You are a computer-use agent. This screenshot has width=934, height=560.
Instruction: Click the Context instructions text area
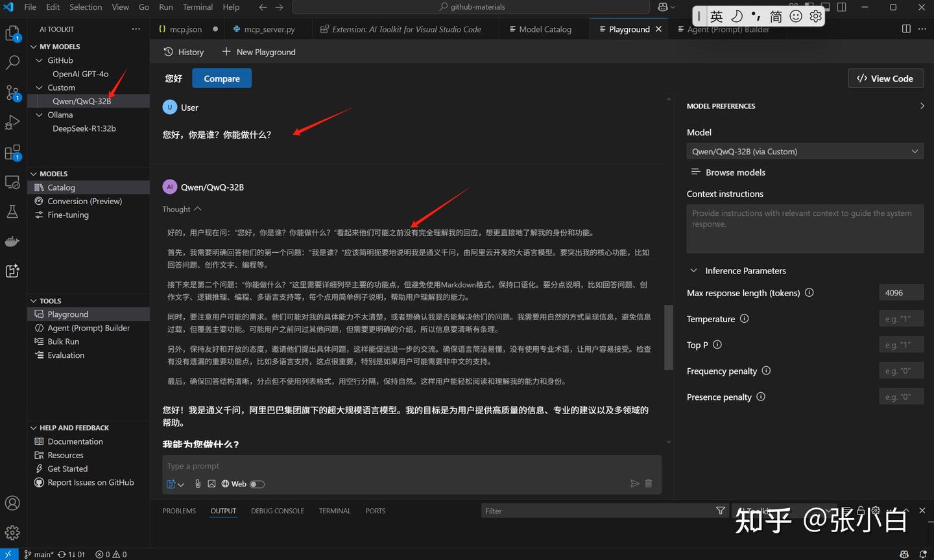tap(805, 228)
